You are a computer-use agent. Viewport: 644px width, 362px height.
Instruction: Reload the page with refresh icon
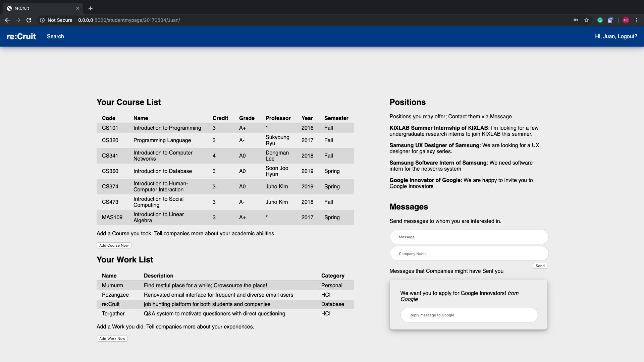29,20
